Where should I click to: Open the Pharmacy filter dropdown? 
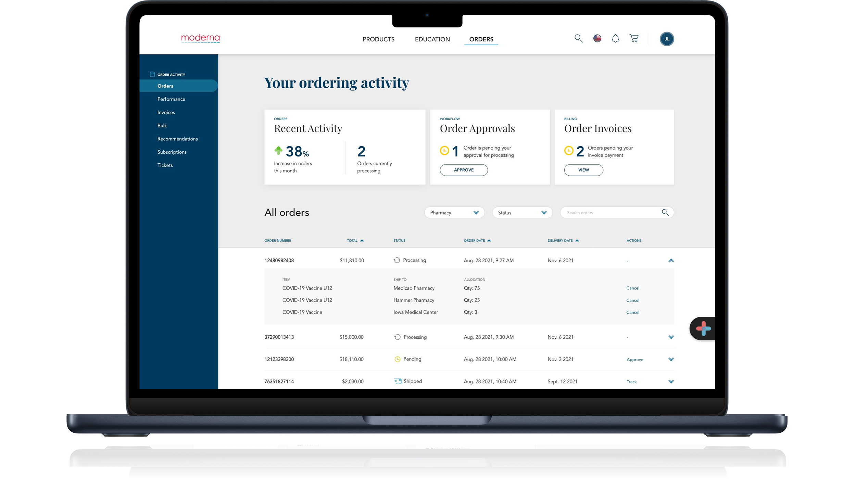[454, 213]
